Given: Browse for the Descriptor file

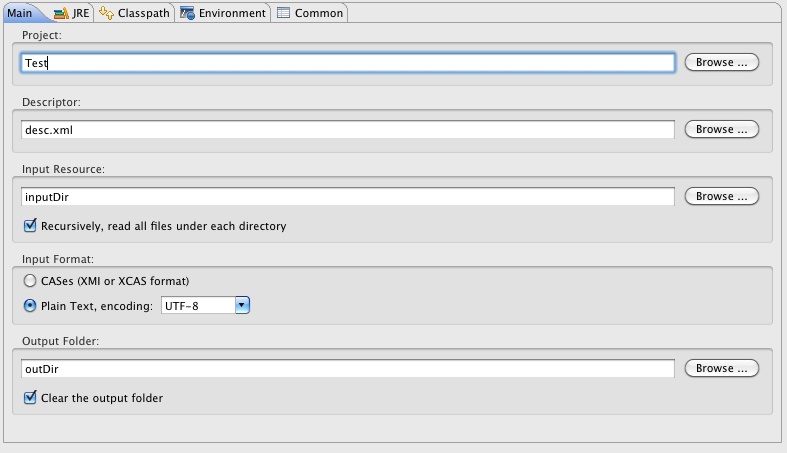Looking at the screenshot, I should (x=721, y=129).
